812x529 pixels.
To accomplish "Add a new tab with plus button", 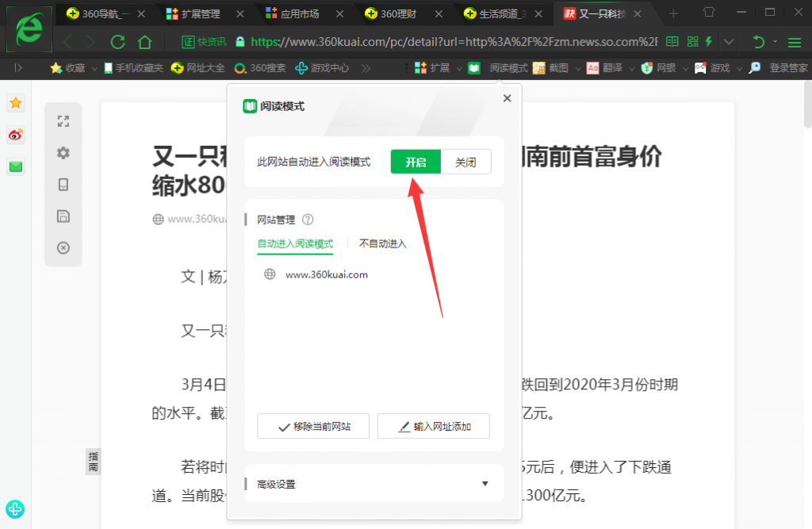I will [x=673, y=13].
